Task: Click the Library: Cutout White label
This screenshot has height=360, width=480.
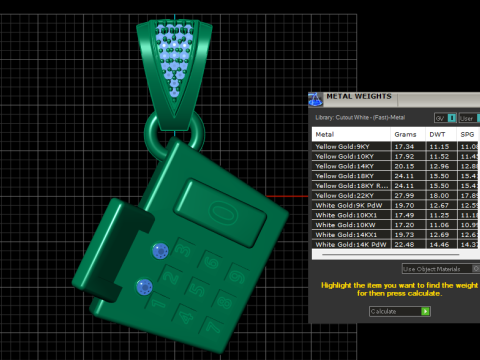Action: coord(360,117)
